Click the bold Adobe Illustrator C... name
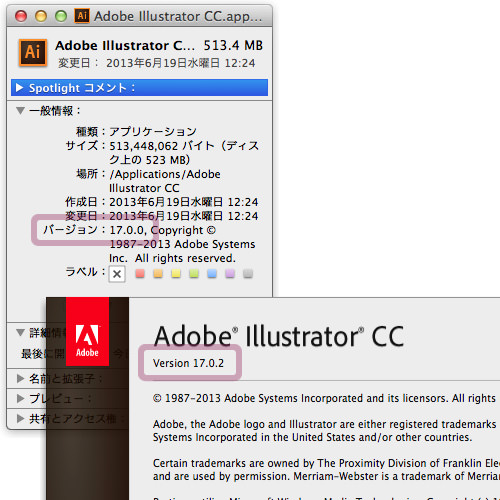 (x=125, y=46)
